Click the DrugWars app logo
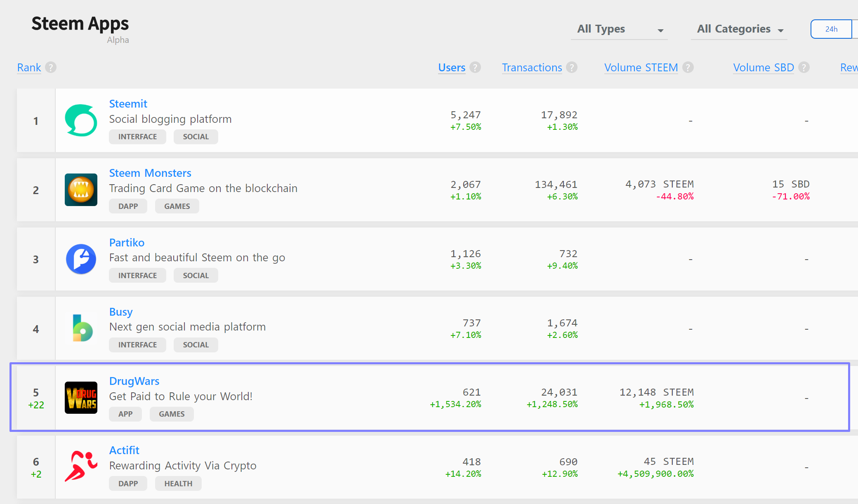The height and width of the screenshot is (504, 858). click(x=81, y=398)
